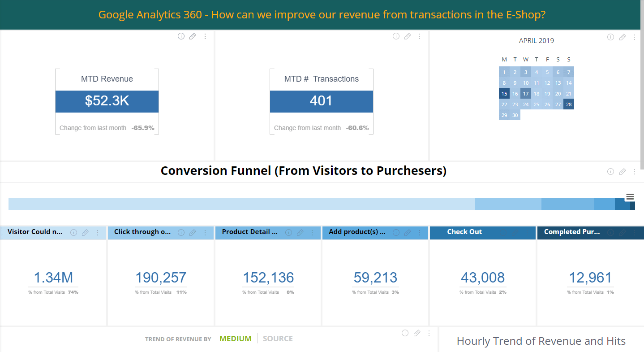Click the lightest funnel bar segment
This screenshot has width=644, height=352.
[241, 204]
